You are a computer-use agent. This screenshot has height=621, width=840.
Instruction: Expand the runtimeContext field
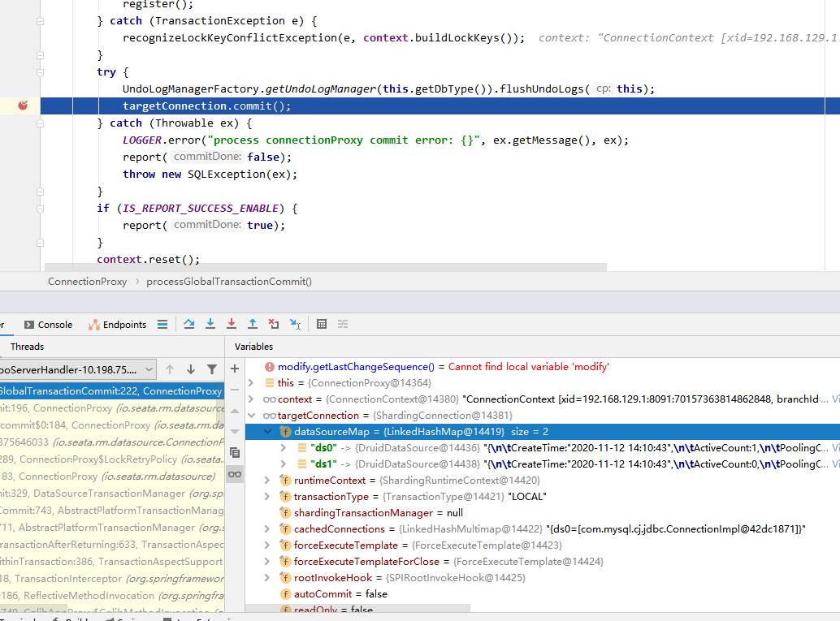267,481
